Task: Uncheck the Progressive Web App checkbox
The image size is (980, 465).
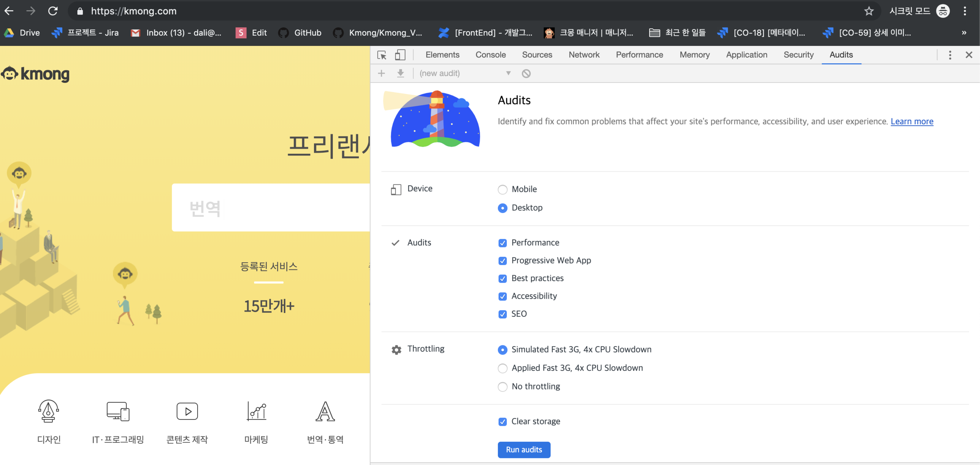Action: pyautogui.click(x=503, y=261)
